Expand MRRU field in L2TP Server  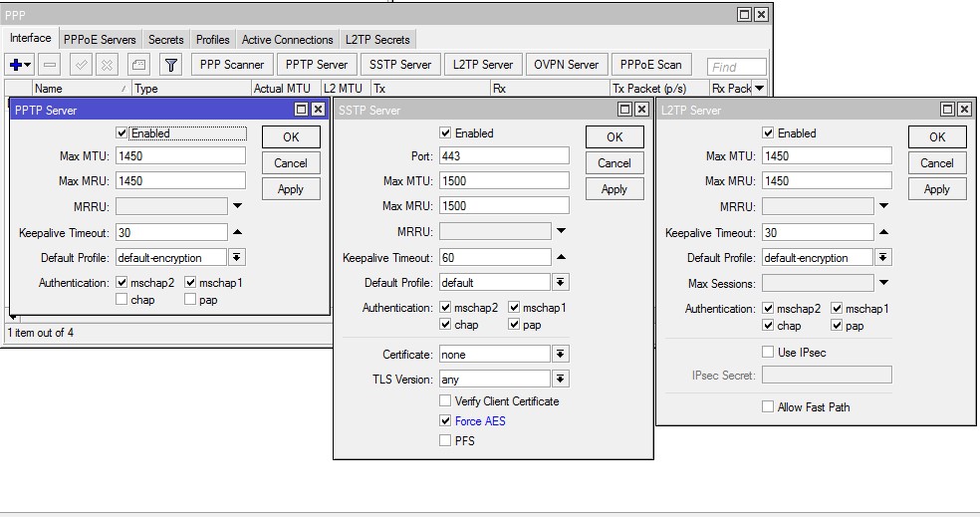click(883, 205)
